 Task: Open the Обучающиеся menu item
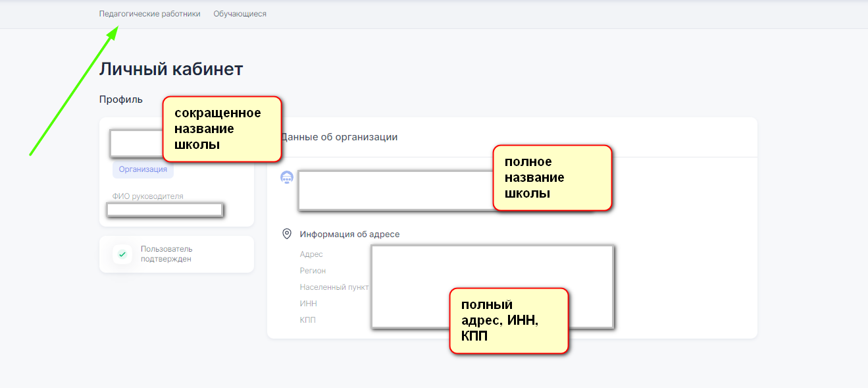tap(240, 14)
